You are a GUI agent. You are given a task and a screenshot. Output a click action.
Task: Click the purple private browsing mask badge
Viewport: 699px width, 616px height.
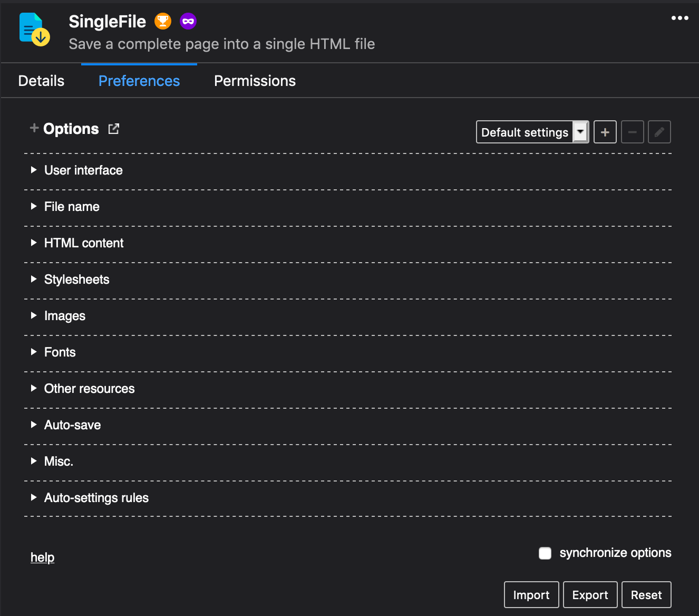pyautogui.click(x=188, y=21)
